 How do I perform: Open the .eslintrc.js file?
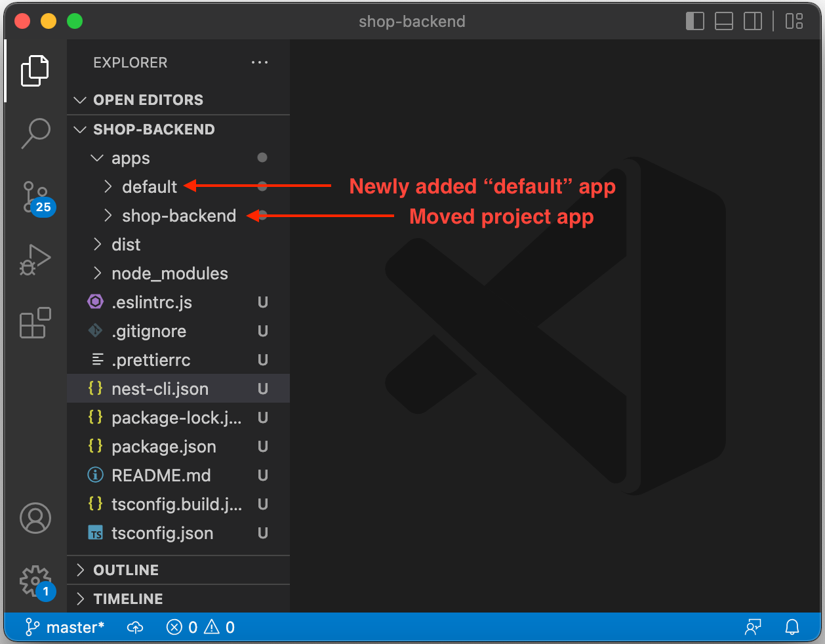(x=178, y=302)
